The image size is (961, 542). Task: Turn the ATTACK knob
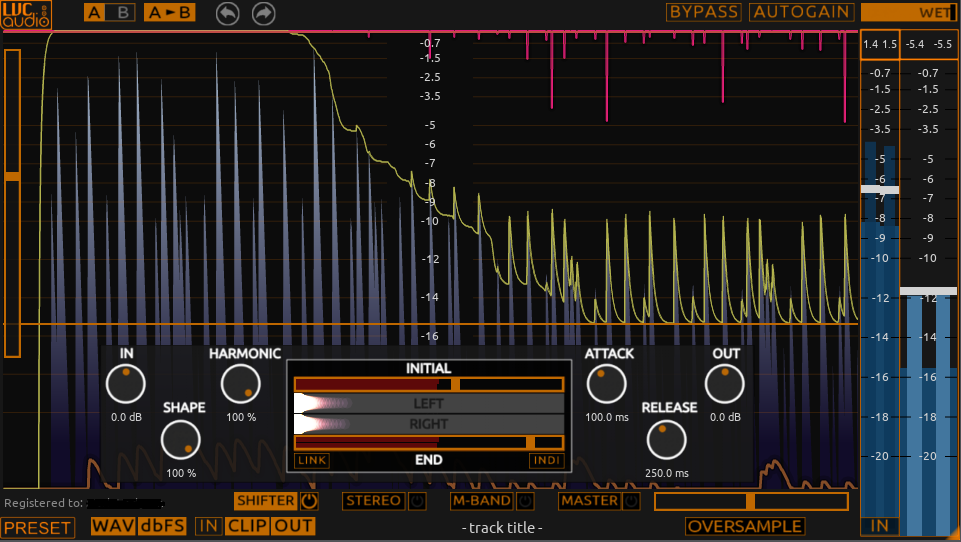607,384
